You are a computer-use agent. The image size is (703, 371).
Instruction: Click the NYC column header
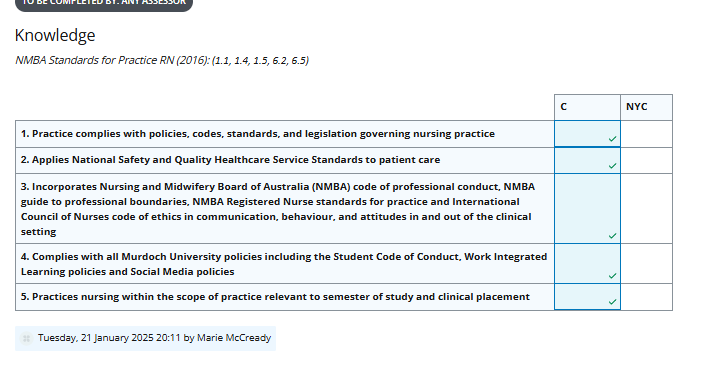(x=647, y=107)
